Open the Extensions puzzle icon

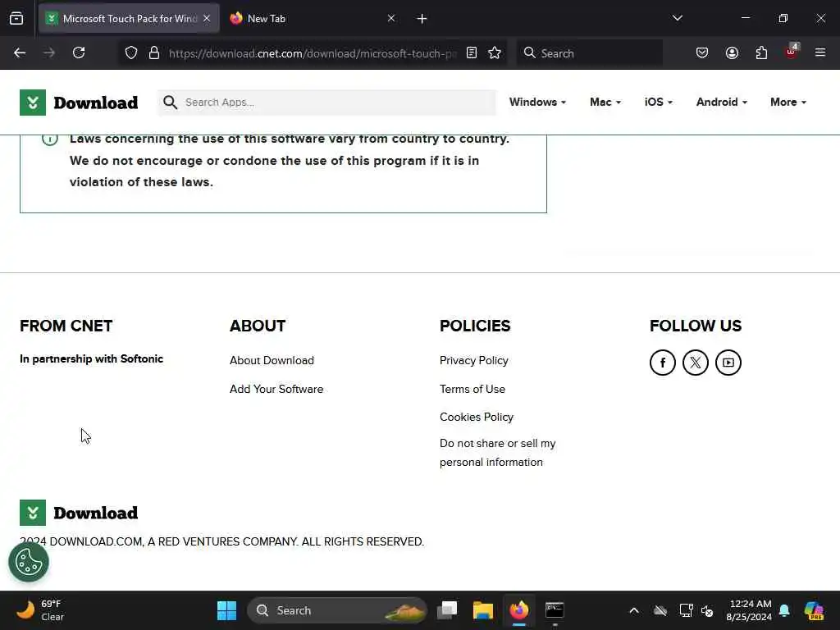tap(761, 53)
